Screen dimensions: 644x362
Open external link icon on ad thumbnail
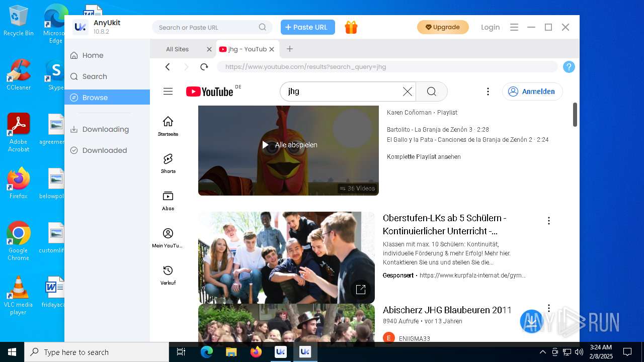click(361, 289)
